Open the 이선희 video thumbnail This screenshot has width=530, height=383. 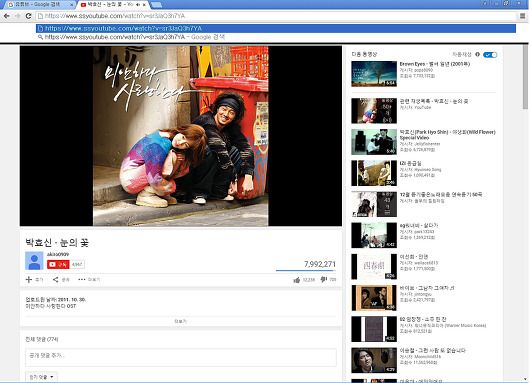pyautogui.click(x=374, y=267)
